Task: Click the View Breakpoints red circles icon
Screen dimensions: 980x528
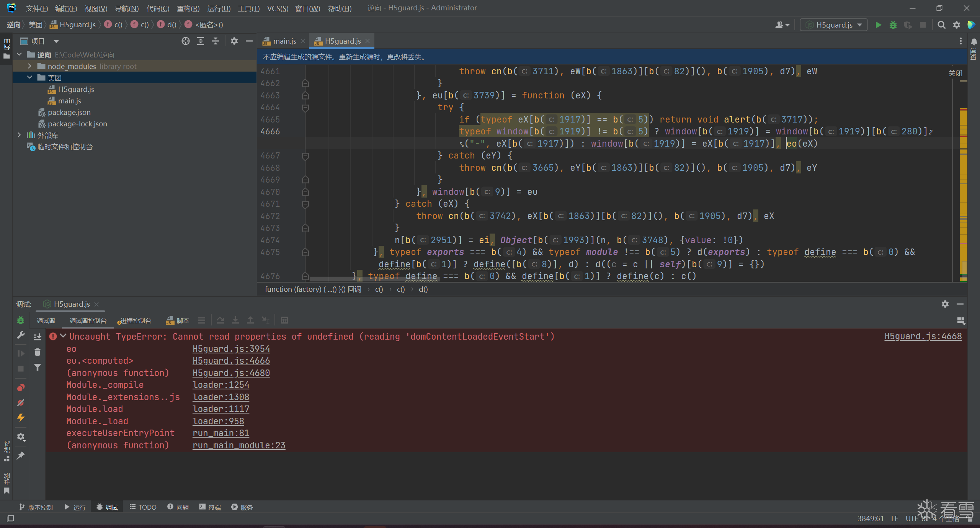Action: click(21, 387)
